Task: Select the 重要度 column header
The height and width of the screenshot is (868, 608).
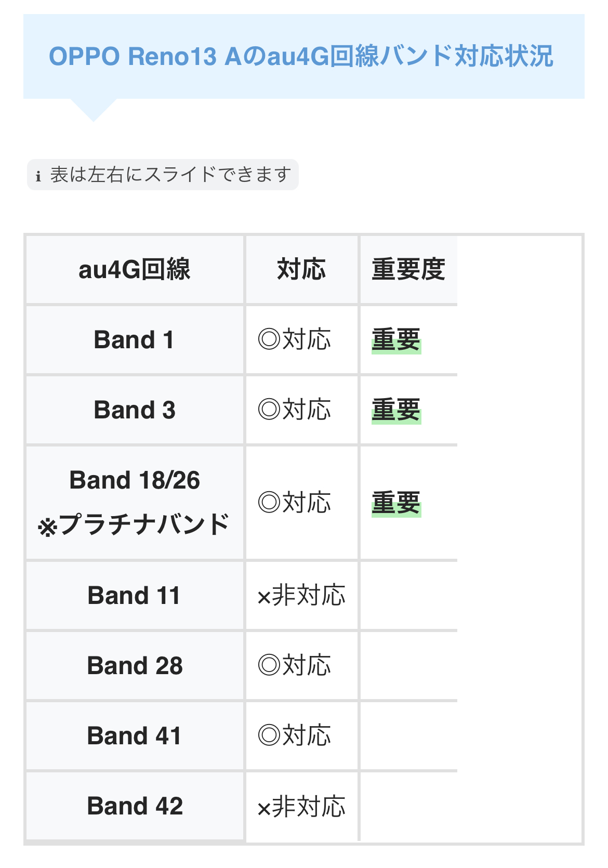Action: [x=408, y=269]
